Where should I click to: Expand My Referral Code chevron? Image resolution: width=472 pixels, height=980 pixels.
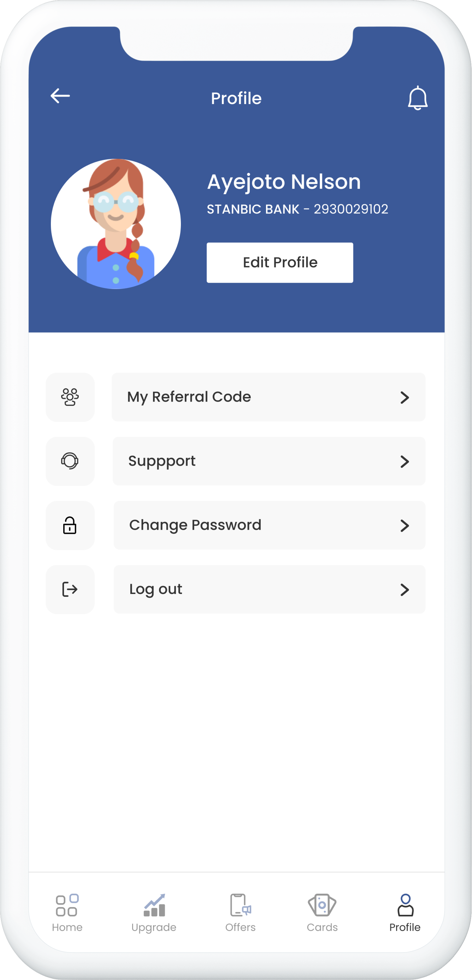[405, 398]
